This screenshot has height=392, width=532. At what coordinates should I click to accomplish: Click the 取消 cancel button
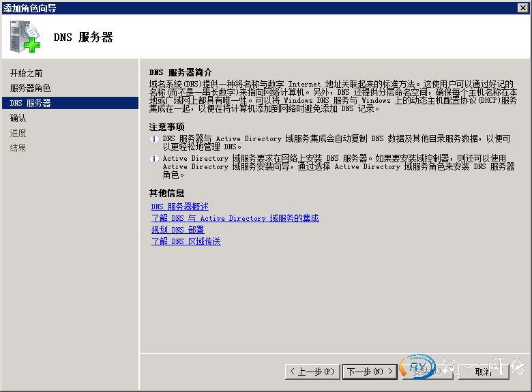tap(483, 372)
